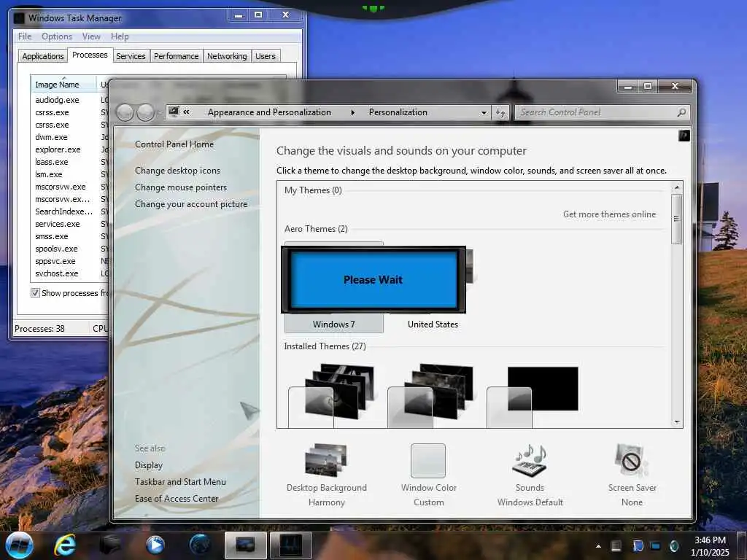Open Window Color Custom swatch
The width and height of the screenshot is (747, 560).
click(x=428, y=461)
